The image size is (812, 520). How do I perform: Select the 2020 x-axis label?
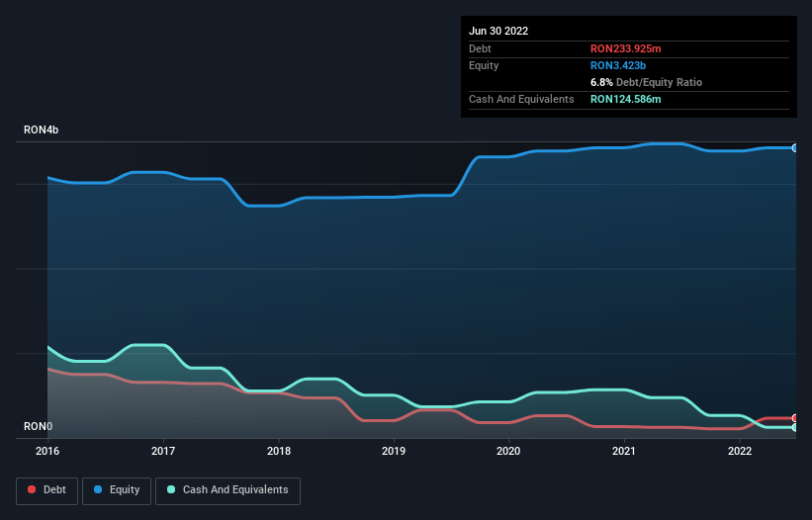pos(508,451)
